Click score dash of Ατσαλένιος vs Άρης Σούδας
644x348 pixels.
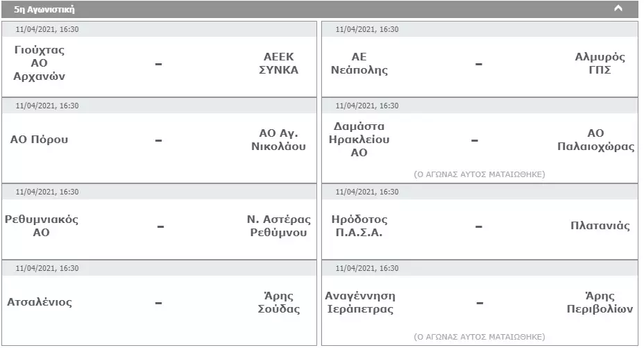click(159, 303)
